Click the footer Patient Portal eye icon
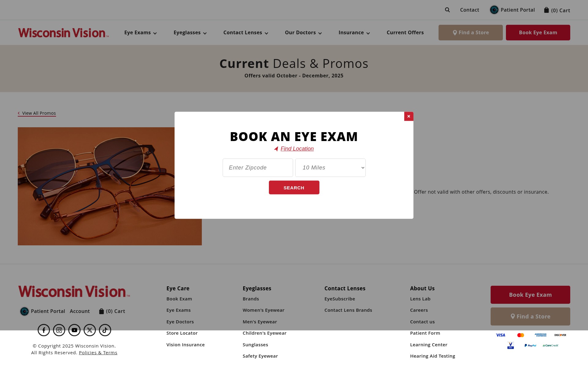 (x=24, y=311)
